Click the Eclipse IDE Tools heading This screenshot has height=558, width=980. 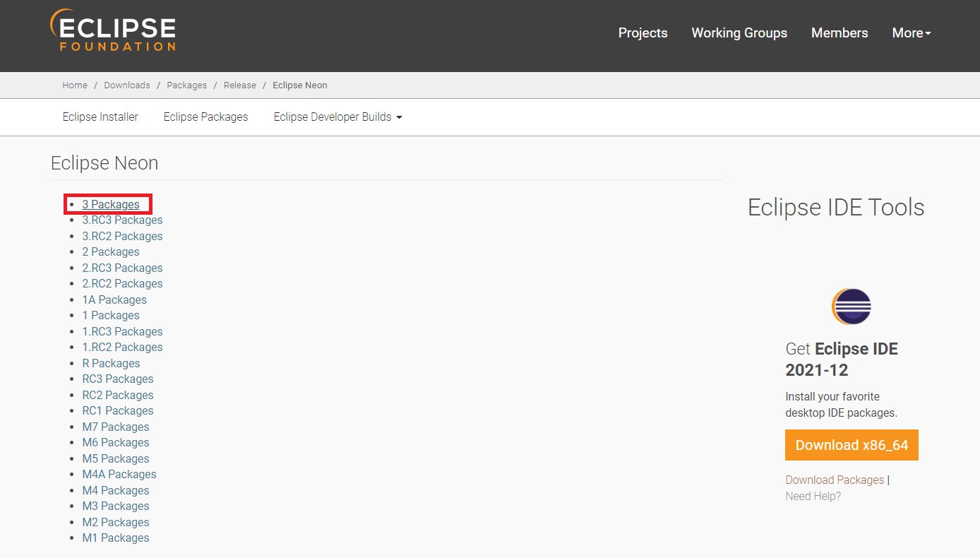pyautogui.click(x=836, y=208)
